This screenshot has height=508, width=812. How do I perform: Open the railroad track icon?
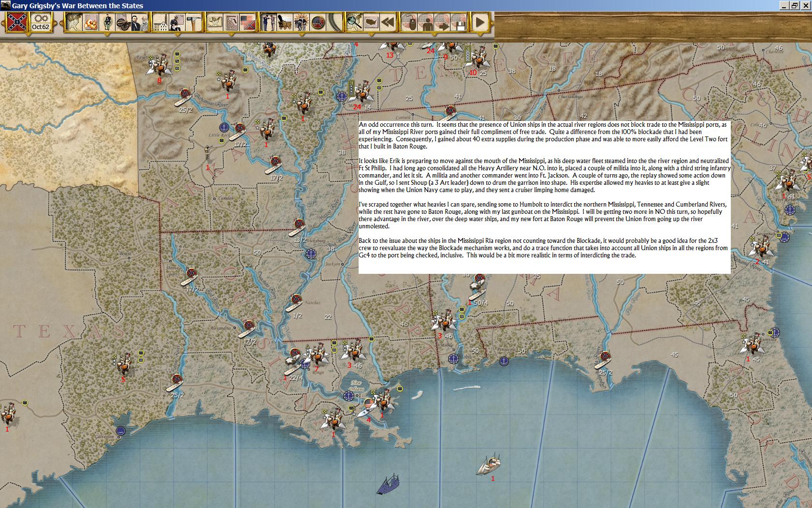pos(333,22)
